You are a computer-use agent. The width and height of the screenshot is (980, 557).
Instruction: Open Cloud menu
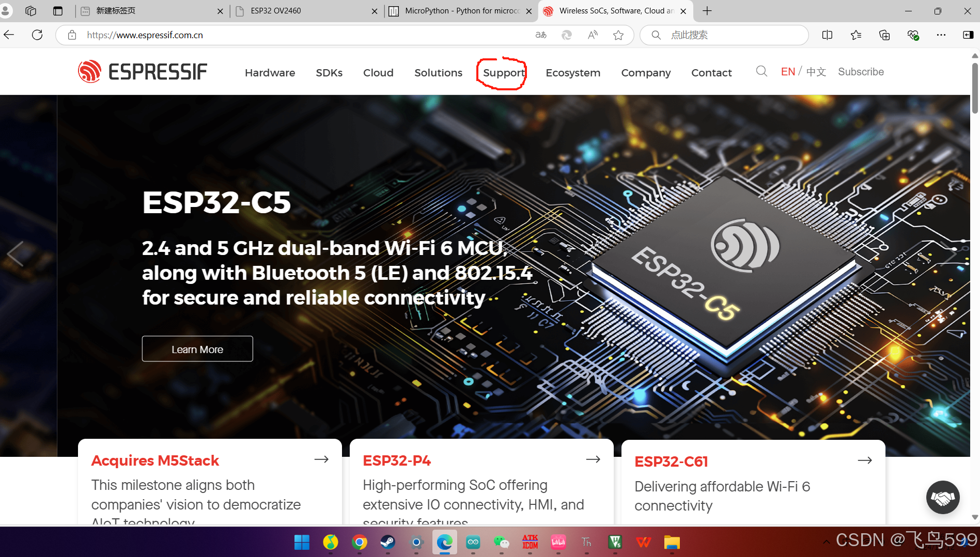click(x=378, y=73)
